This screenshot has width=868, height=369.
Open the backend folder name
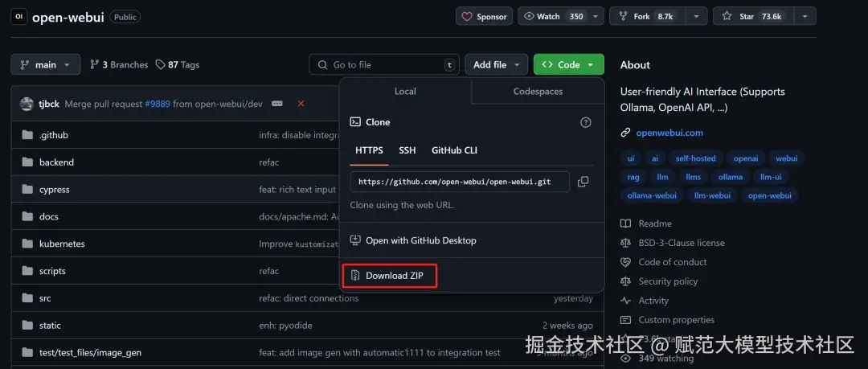[x=56, y=162]
